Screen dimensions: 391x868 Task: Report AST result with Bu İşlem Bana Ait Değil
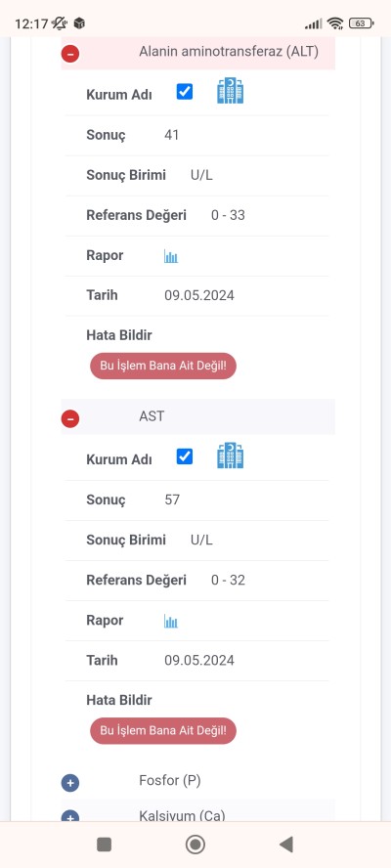163,730
